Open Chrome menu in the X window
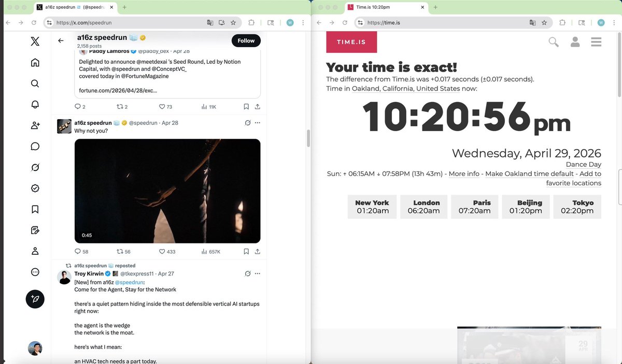The height and width of the screenshot is (364, 622). (x=303, y=23)
